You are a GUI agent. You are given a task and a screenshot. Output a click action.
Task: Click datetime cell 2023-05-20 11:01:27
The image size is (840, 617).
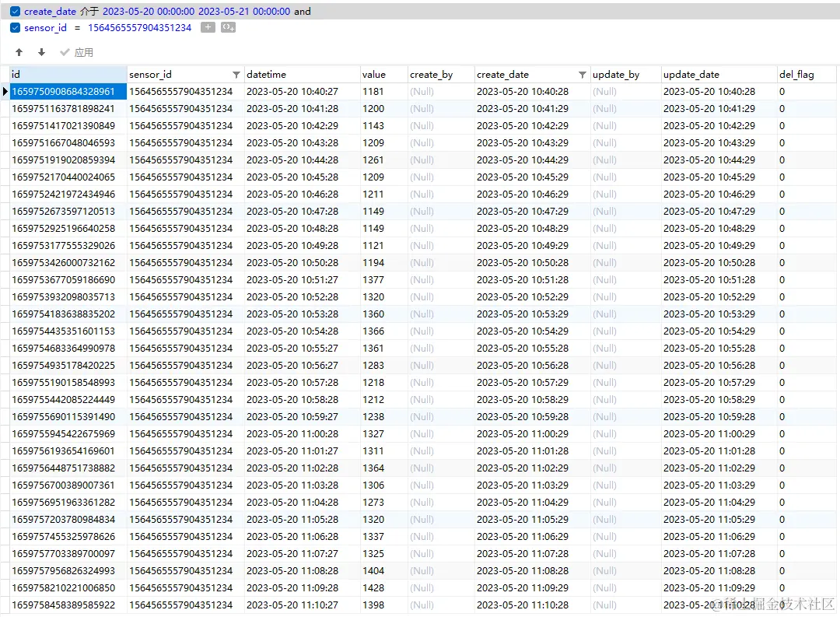click(302, 451)
